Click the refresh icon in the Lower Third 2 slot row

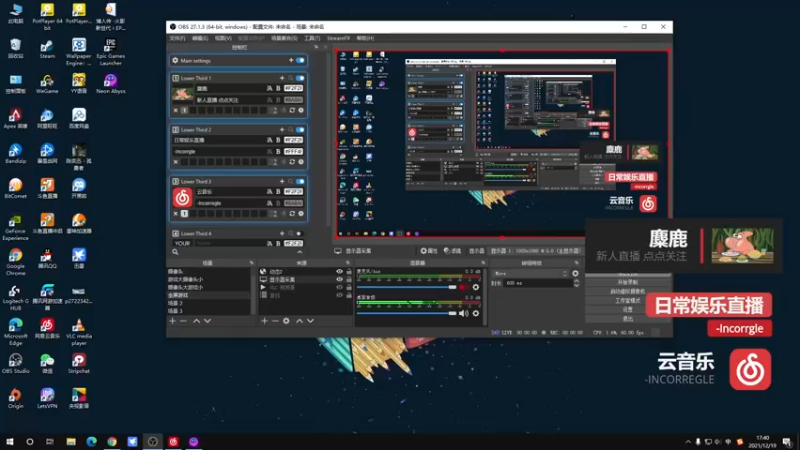[x=292, y=162]
